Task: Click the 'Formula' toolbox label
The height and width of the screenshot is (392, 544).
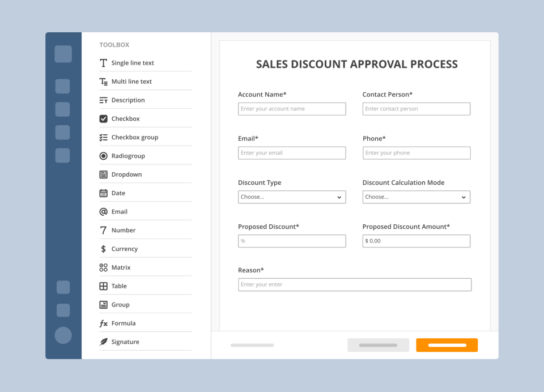Action: coord(124,323)
